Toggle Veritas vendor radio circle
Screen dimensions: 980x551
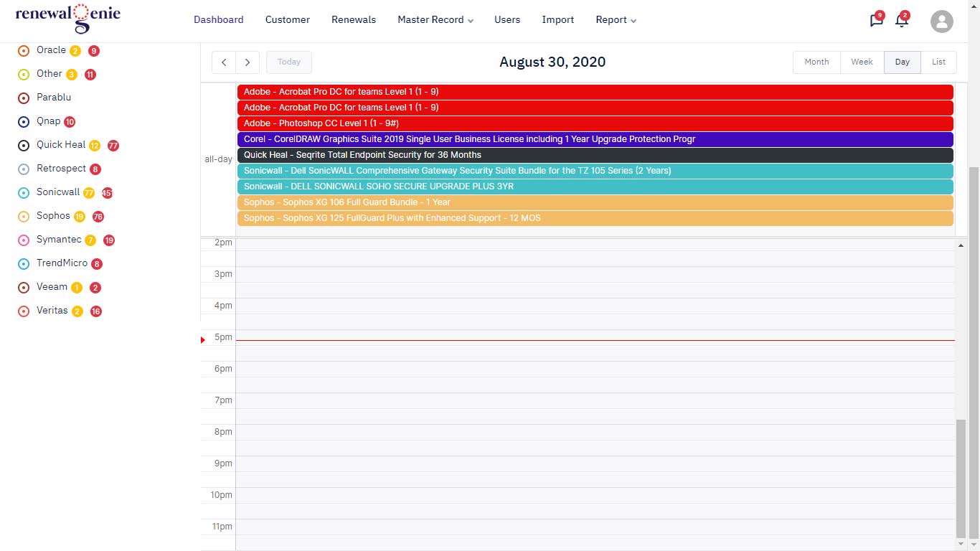[23, 311]
